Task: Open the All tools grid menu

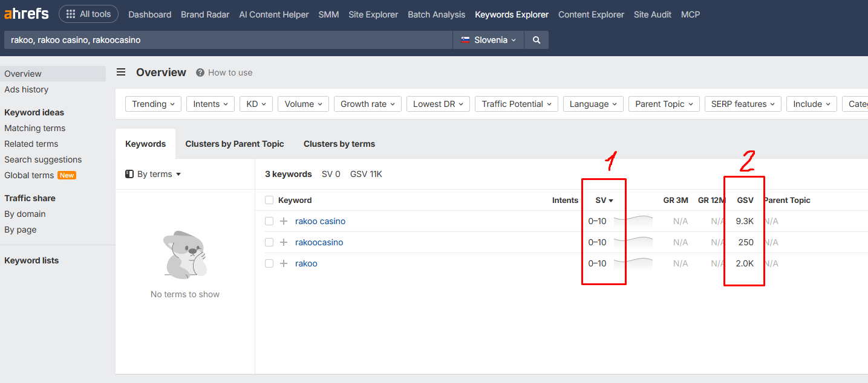Action: (88, 14)
